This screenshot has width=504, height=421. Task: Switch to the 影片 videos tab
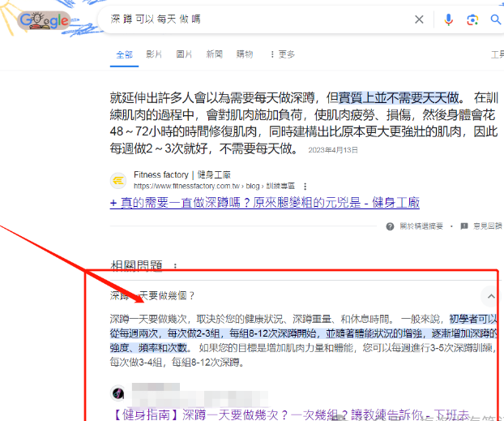(x=154, y=54)
